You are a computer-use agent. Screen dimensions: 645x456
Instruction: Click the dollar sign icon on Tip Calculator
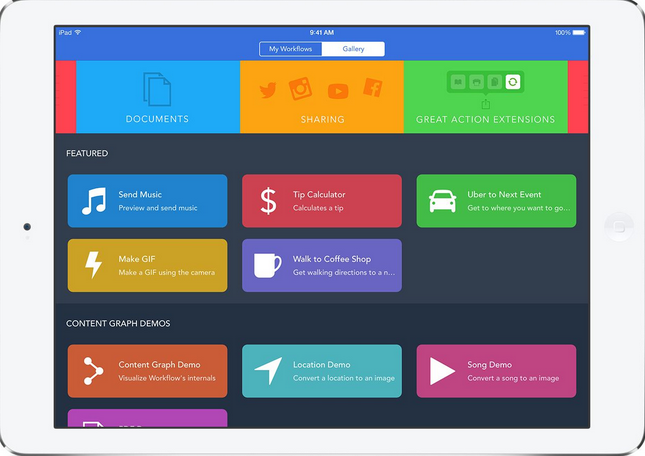(x=268, y=201)
